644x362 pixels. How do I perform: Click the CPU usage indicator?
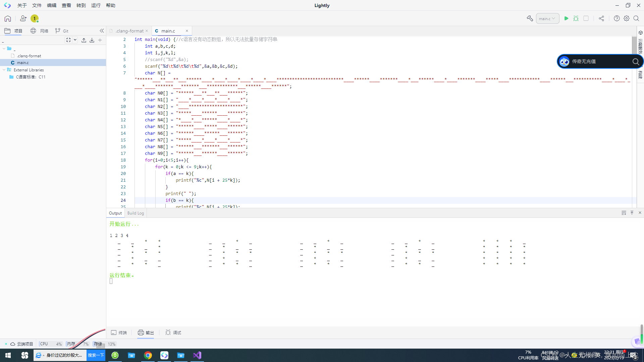tap(50, 344)
